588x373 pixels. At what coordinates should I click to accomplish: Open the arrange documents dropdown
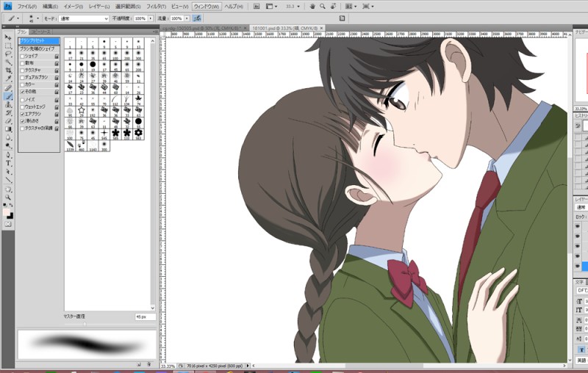(x=351, y=7)
